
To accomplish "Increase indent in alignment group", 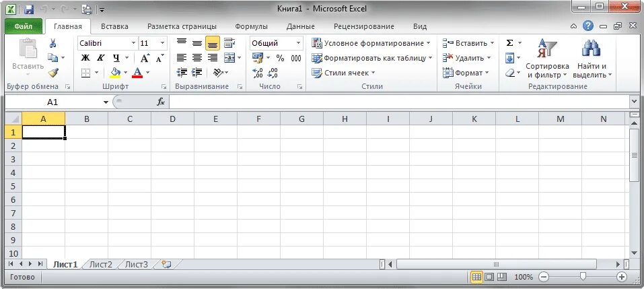I will coord(197,73).
